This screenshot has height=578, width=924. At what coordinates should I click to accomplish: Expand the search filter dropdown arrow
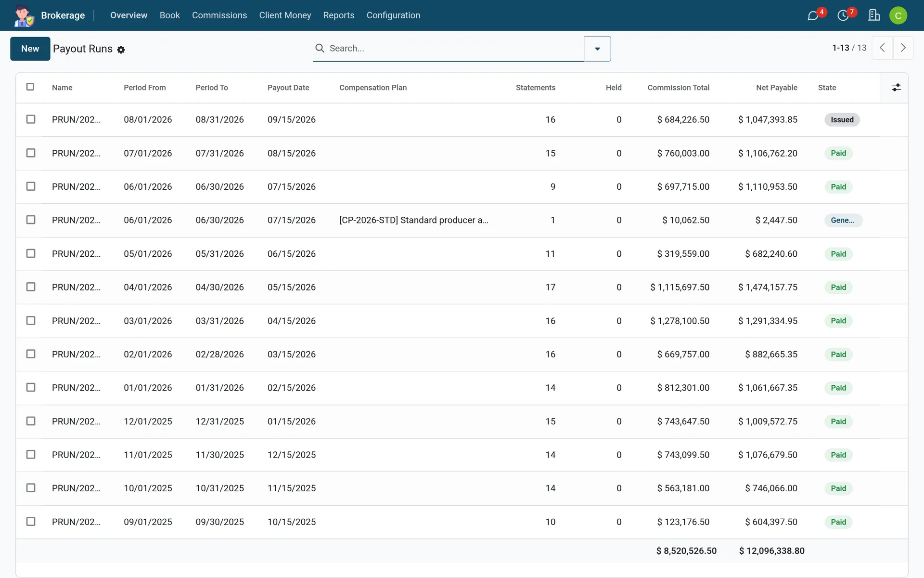(x=597, y=49)
